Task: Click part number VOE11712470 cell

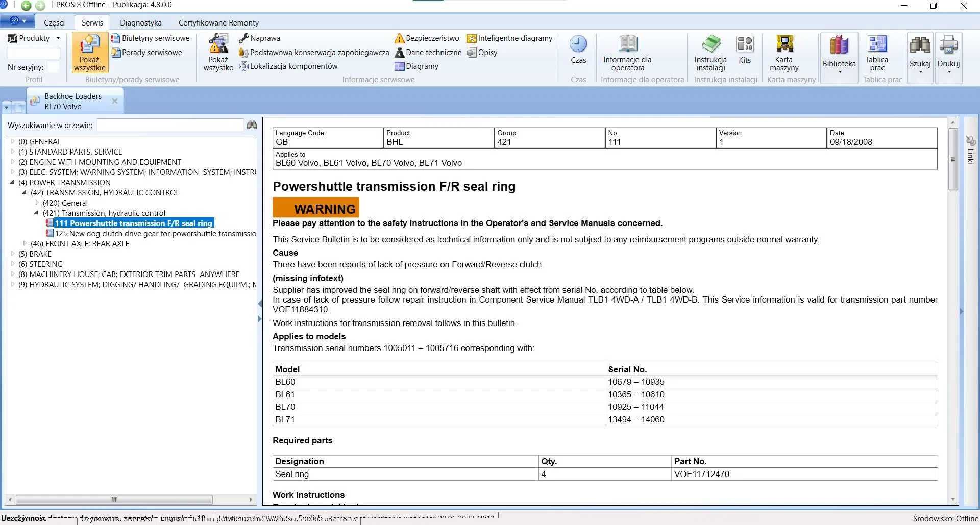Action: click(x=804, y=474)
